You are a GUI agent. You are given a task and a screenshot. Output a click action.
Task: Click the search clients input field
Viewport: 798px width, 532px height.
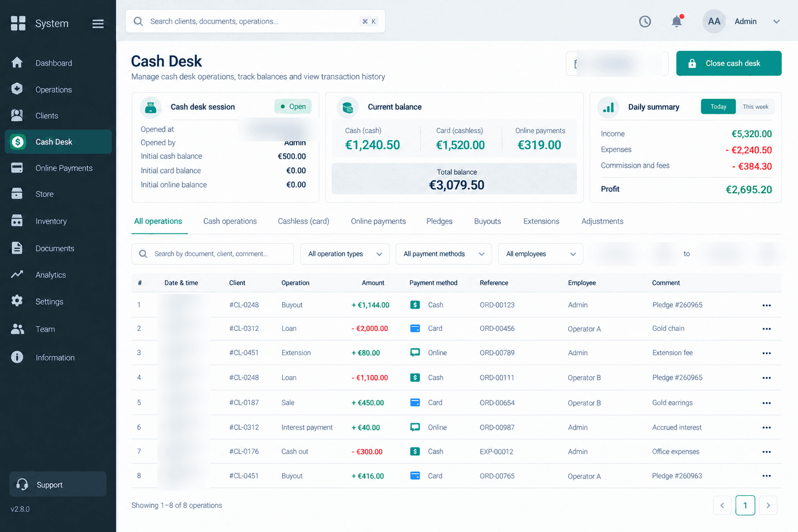coord(255,21)
